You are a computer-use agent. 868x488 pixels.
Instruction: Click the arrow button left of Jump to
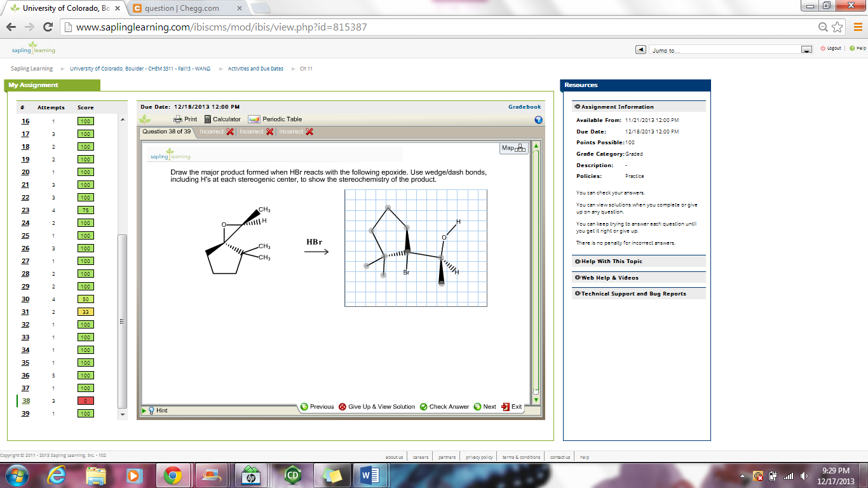click(x=641, y=50)
